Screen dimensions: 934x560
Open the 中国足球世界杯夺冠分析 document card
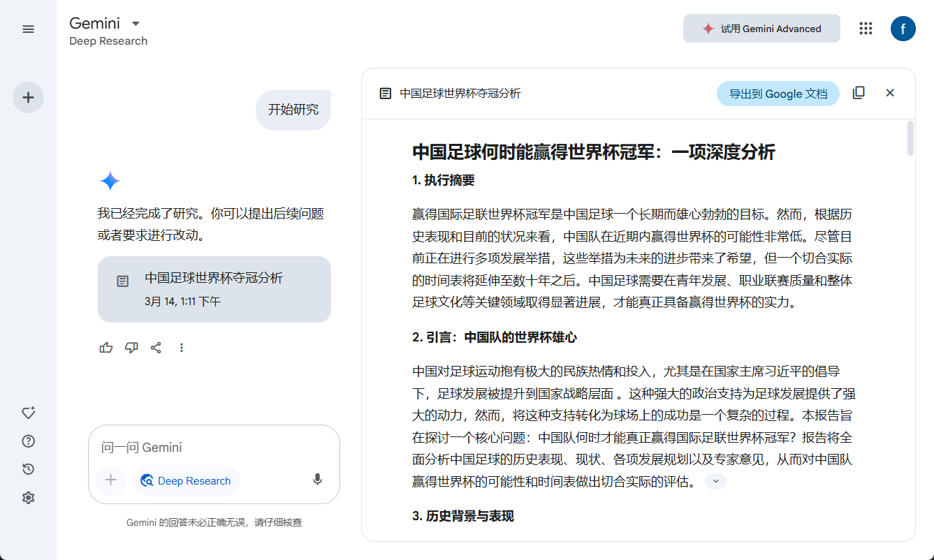(214, 289)
